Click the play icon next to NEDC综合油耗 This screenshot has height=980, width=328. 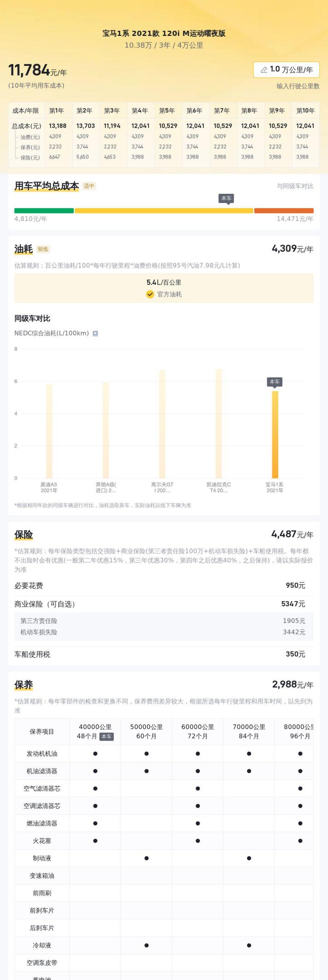[x=95, y=333]
